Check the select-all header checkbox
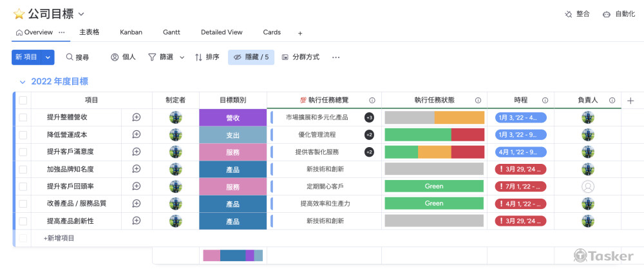Screen dimensions: 644x269 (x=23, y=101)
